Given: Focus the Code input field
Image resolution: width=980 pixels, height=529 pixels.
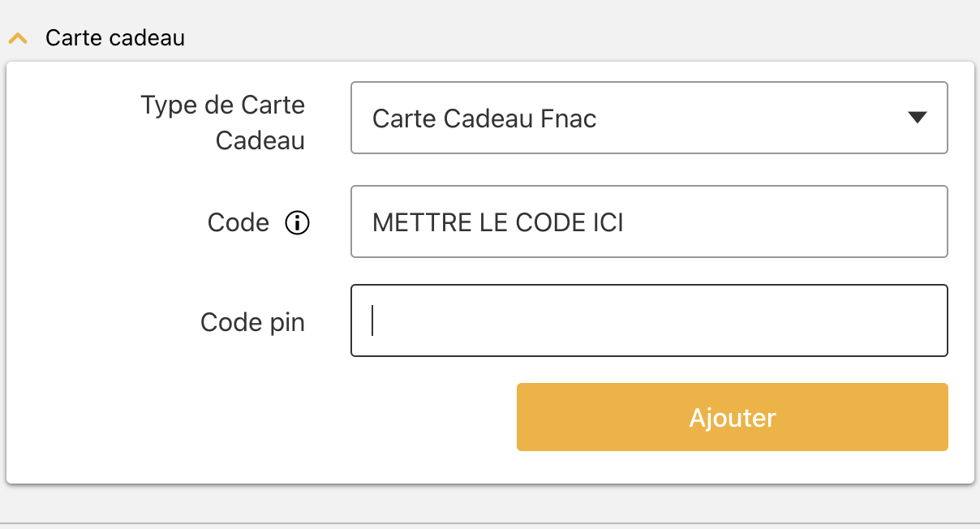Looking at the screenshot, I should pyautogui.click(x=649, y=221).
